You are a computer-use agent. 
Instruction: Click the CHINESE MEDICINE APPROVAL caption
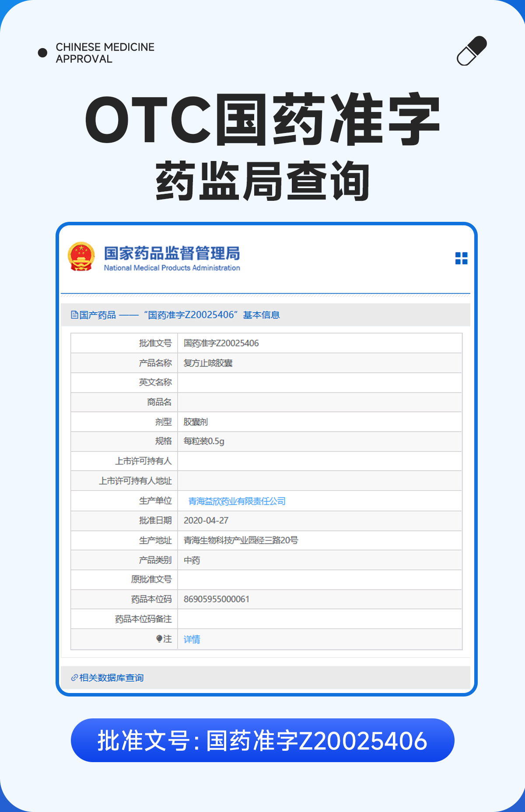(x=105, y=53)
